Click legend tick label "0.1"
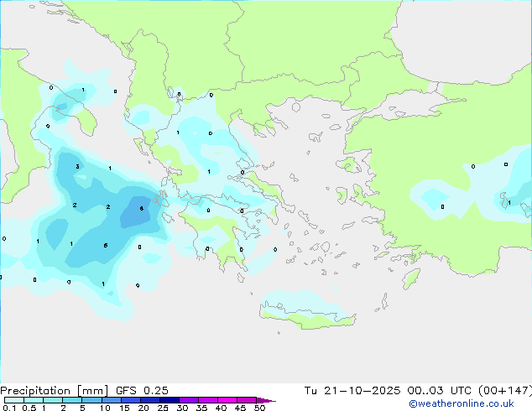 click(9, 408)
